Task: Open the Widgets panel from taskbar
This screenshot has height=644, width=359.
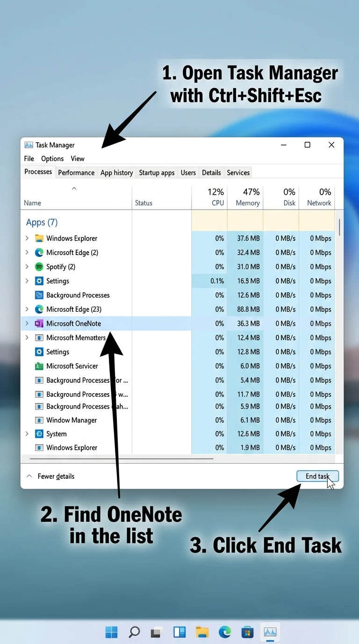Action: (179, 632)
